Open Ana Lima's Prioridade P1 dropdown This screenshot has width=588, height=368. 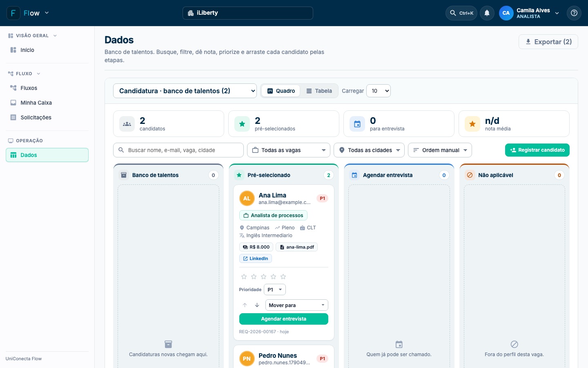(x=275, y=289)
